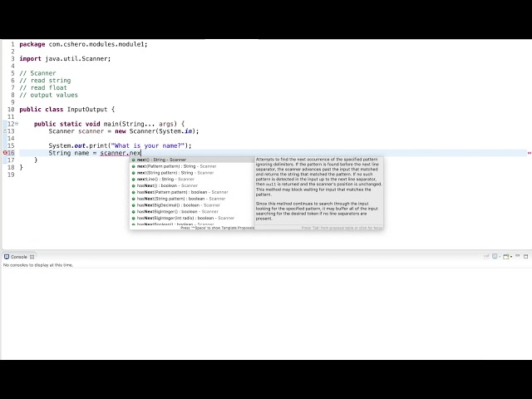Select hasNextBigInteger() : boolean proposal
532x399 pixels.
point(192,212)
